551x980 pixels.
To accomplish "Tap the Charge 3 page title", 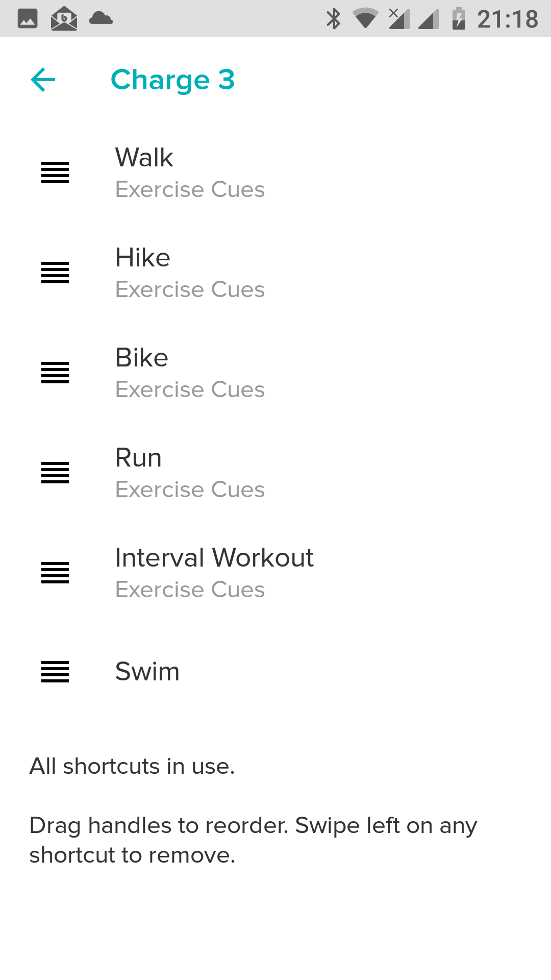I will [172, 80].
